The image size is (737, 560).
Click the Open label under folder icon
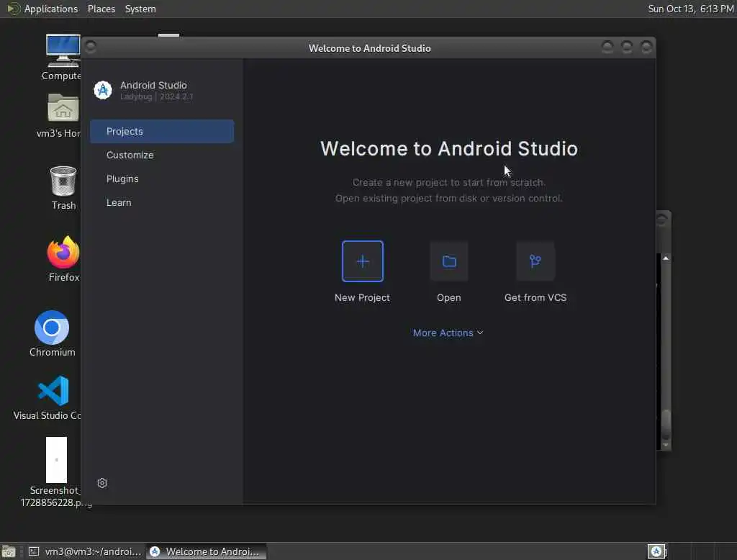click(x=449, y=297)
